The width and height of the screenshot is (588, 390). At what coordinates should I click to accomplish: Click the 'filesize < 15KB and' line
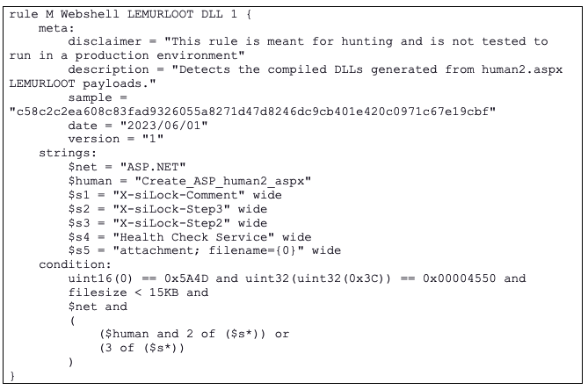138,292
